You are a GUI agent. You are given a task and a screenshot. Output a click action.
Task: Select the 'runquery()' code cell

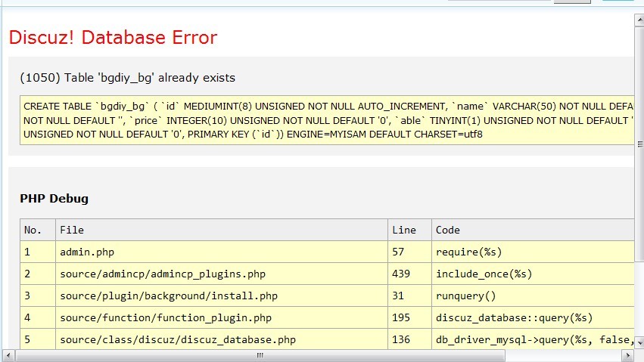(533, 295)
